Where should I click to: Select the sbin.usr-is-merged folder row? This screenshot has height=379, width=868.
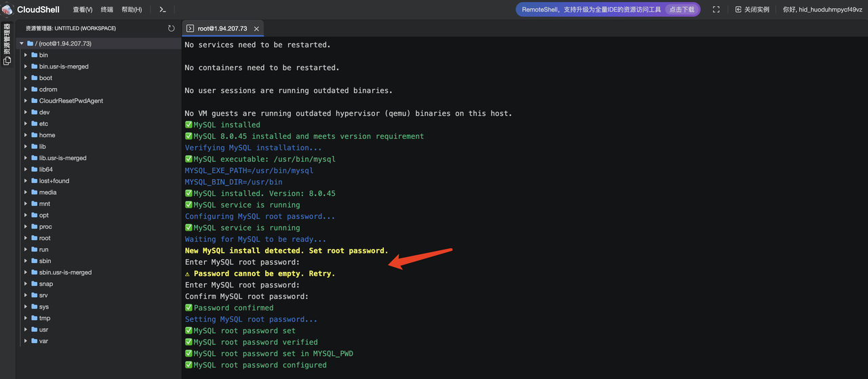coord(98,273)
